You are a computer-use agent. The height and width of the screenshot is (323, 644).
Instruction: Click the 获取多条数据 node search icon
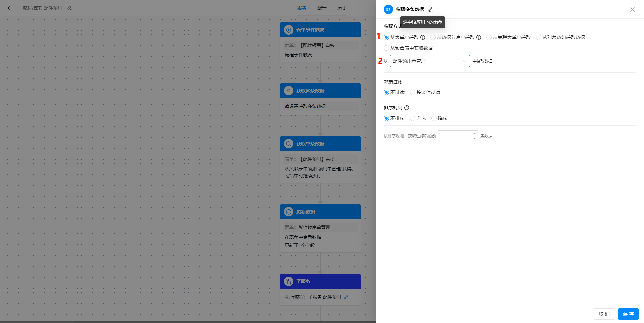pos(289,90)
